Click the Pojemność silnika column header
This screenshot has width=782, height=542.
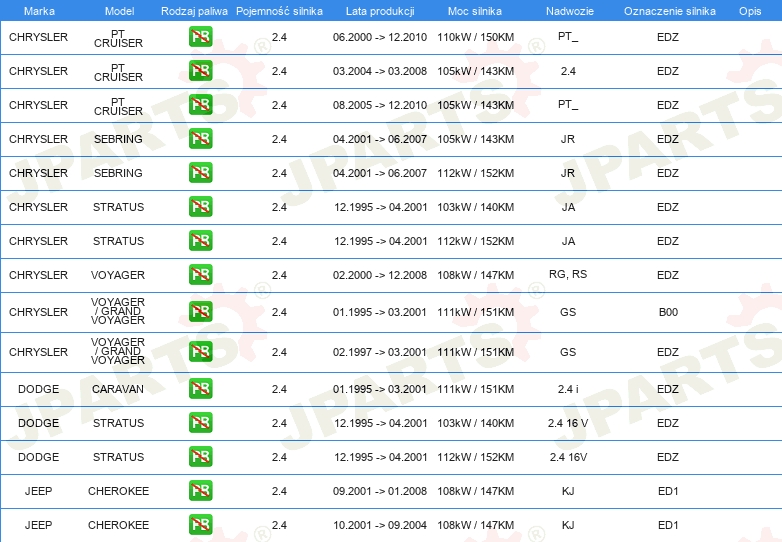pyautogui.click(x=279, y=11)
